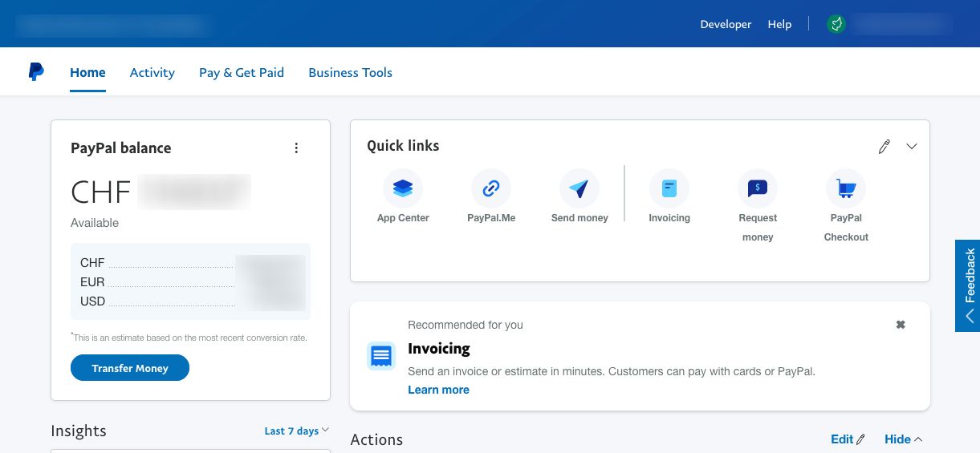Collapse the Quick links panel chevron
The width and height of the screenshot is (980, 453).
click(x=912, y=147)
